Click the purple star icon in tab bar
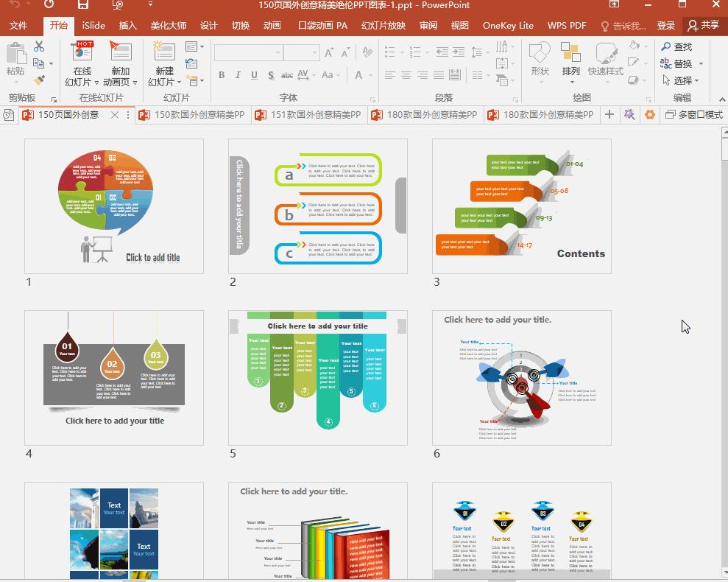Image resolution: width=728 pixels, height=582 pixels. tap(629, 114)
